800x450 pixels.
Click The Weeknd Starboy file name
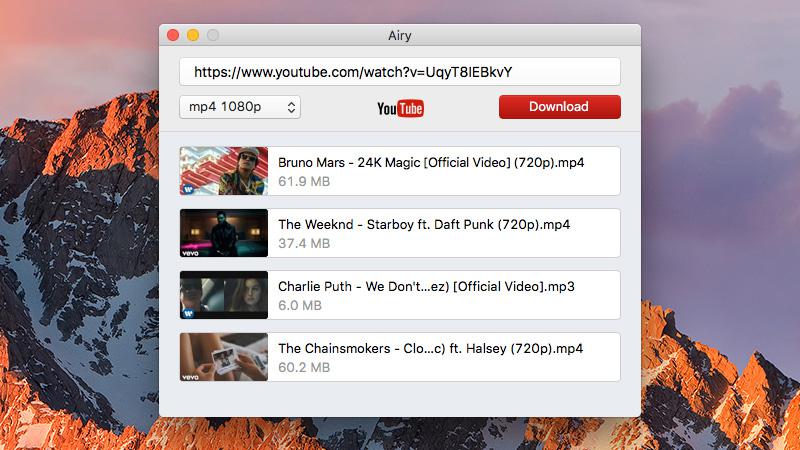[424, 224]
